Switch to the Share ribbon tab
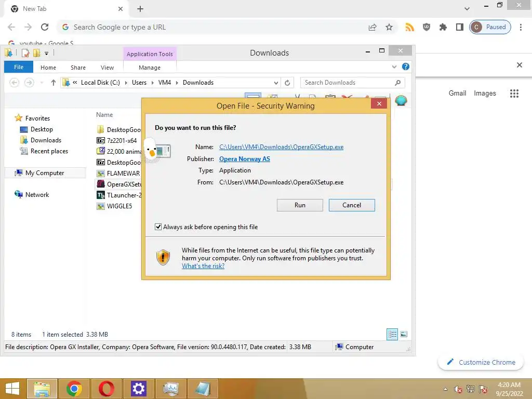Viewport: 532px width, 399px height. 78,68
